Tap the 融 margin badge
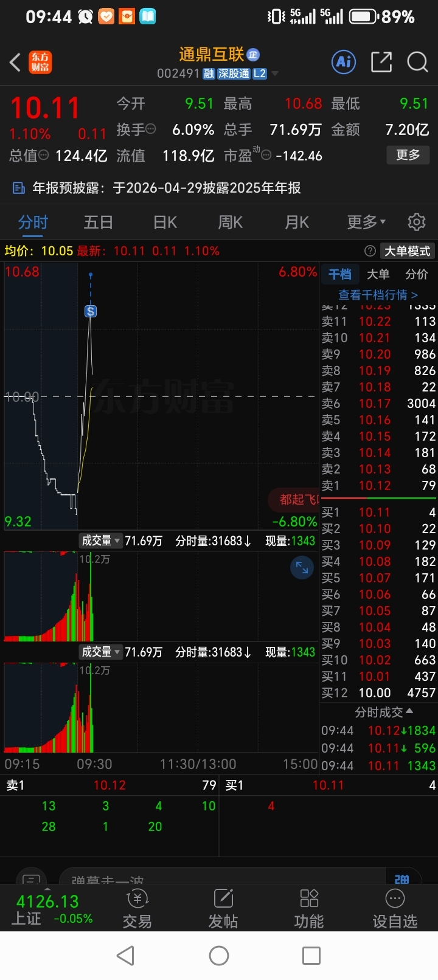Viewport: 438px width, 980px height. (209, 74)
